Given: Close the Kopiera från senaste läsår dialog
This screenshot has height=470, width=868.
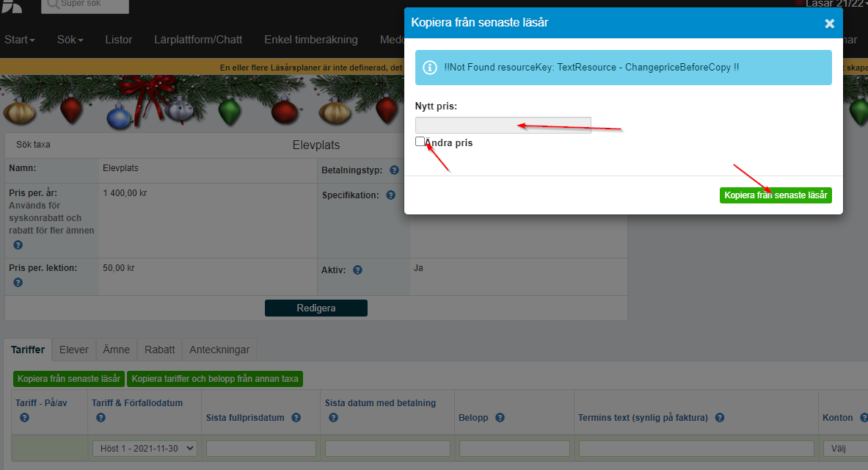Looking at the screenshot, I should (x=829, y=23).
